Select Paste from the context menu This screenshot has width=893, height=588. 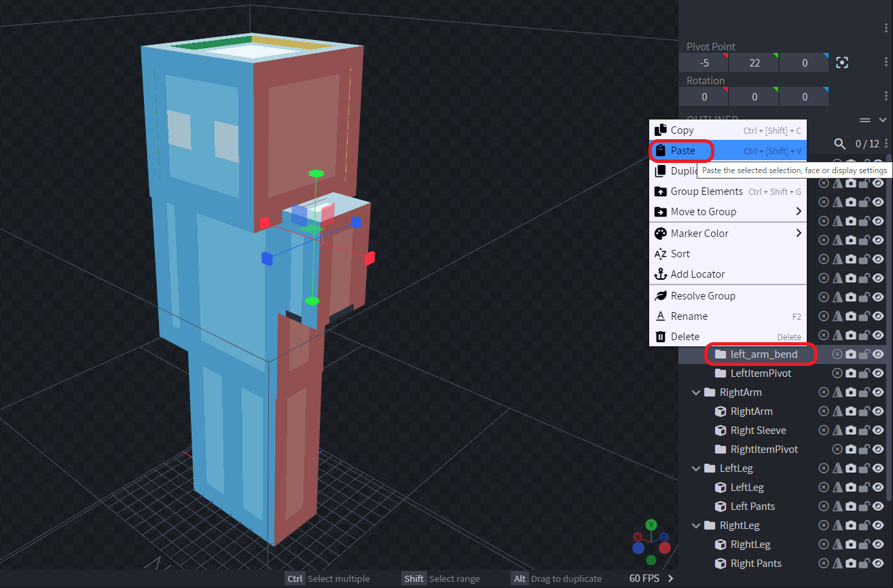click(681, 150)
